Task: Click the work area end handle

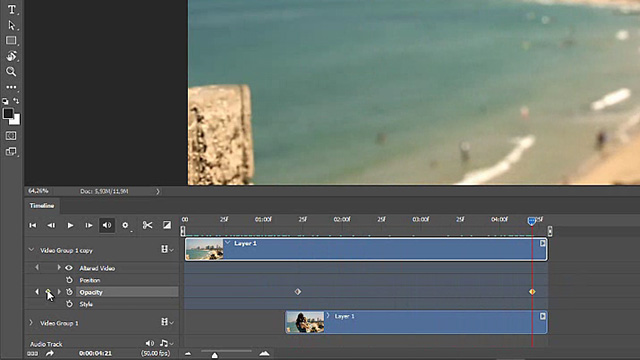Action: (x=550, y=231)
